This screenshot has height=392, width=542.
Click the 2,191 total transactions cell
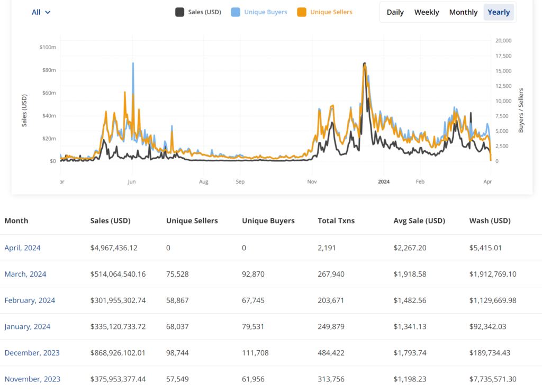click(327, 248)
